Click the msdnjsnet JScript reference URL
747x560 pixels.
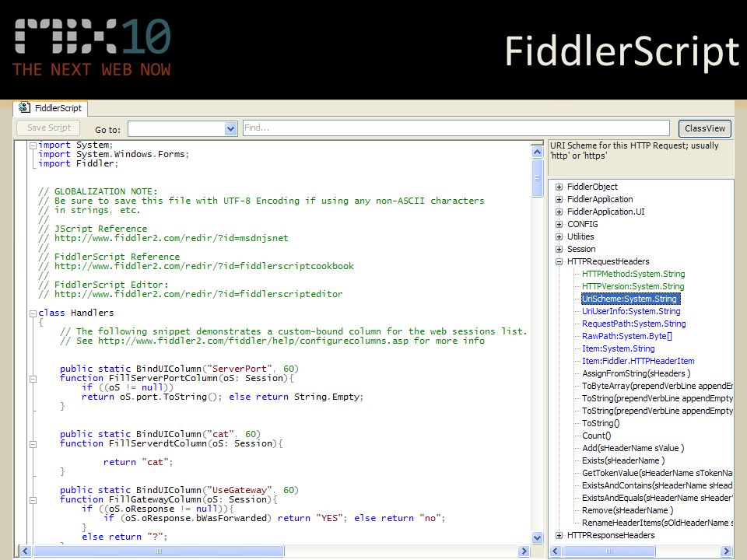pos(171,238)
